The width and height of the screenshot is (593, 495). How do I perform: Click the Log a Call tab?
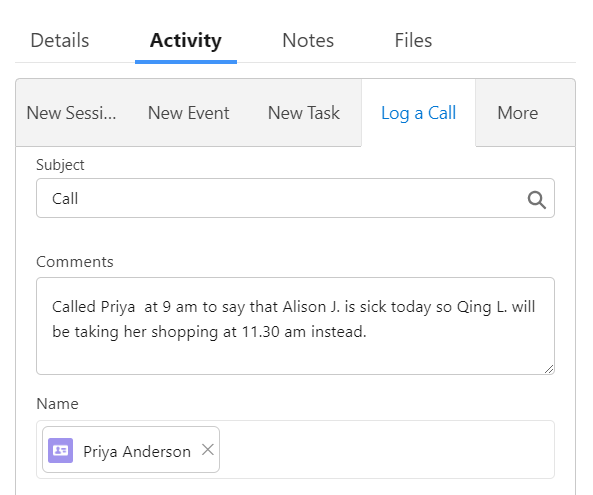[x=418, y=113]
